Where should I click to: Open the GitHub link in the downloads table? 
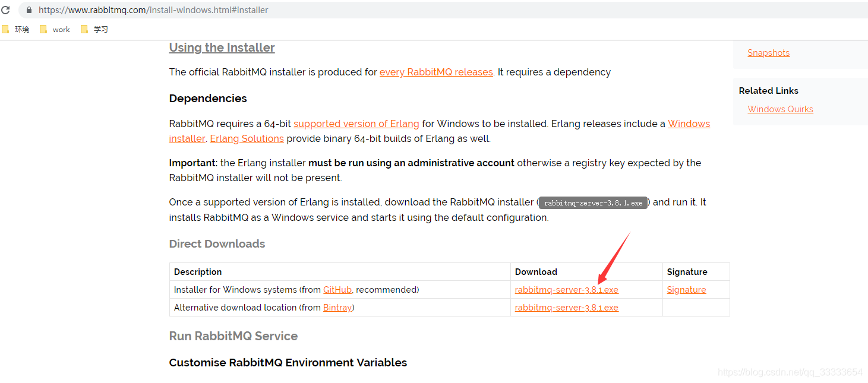[337, 289]
